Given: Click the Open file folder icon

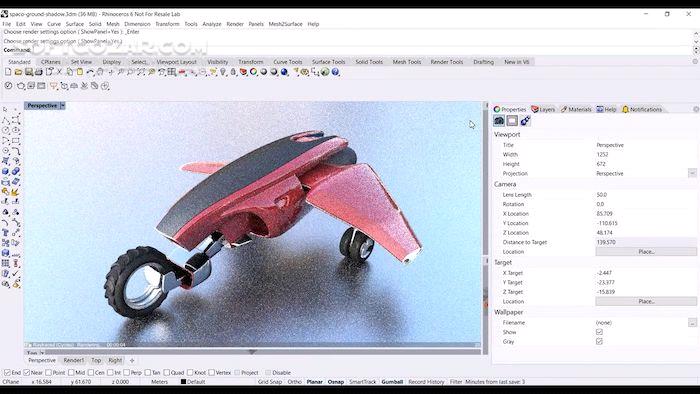Looking at the screenshot, I should pos(18,72).
